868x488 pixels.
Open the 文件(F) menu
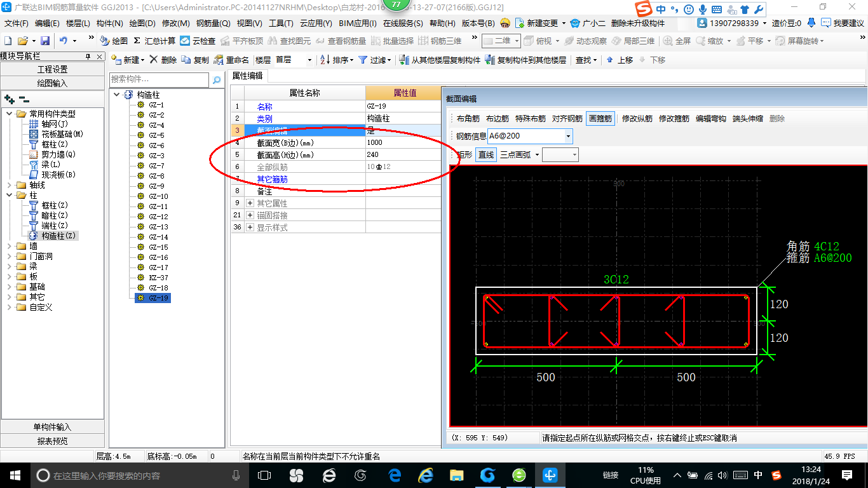pos(16,23)
